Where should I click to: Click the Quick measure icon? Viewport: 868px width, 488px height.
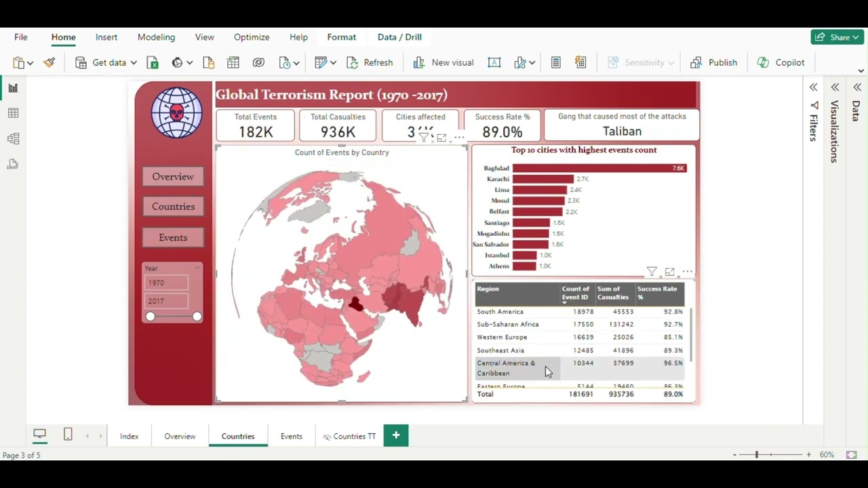point(580,62)
